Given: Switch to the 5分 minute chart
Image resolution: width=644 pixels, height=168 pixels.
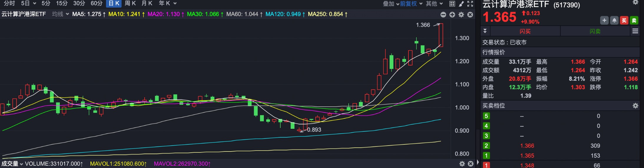Looking at the screenshot, I should tap(46, 4).
